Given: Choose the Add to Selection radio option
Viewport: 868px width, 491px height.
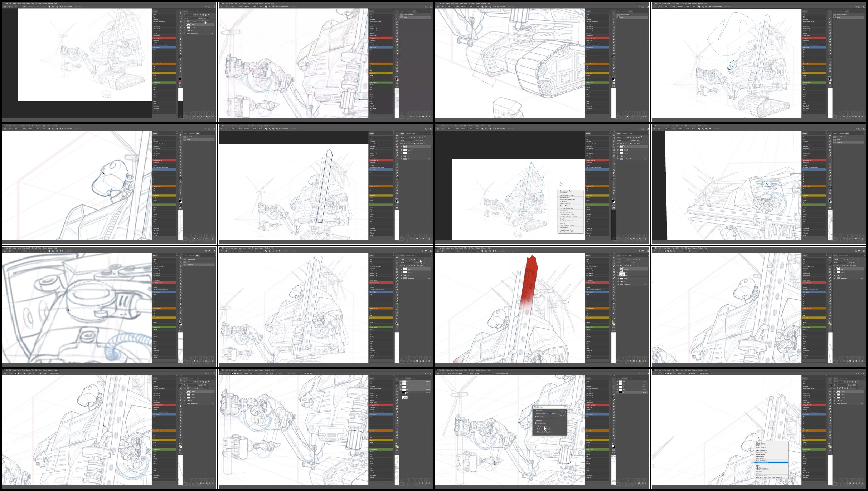Looking at the screenshot, I should (x=536, y=426).
